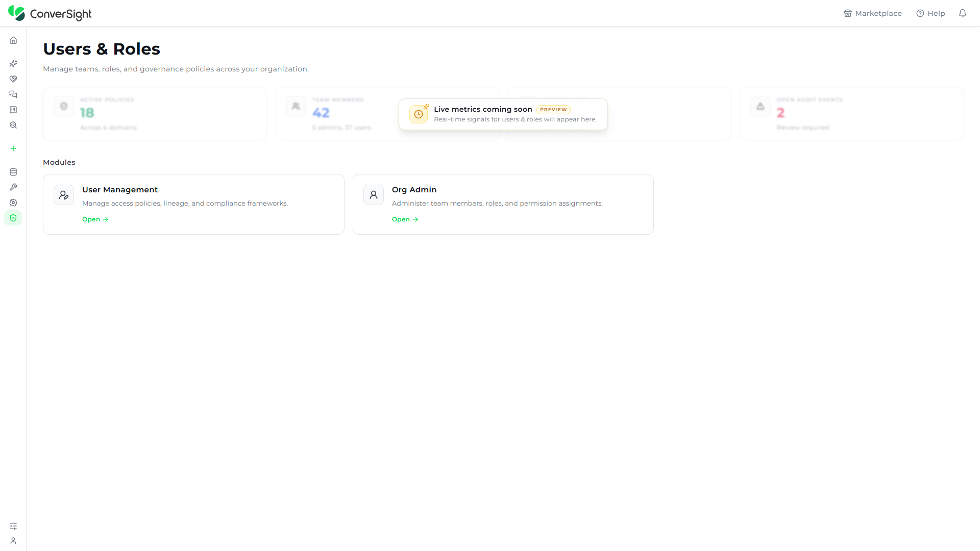Click the green plus sidebar icon
The image size is (980, 551).
click(x=13, y=148)
